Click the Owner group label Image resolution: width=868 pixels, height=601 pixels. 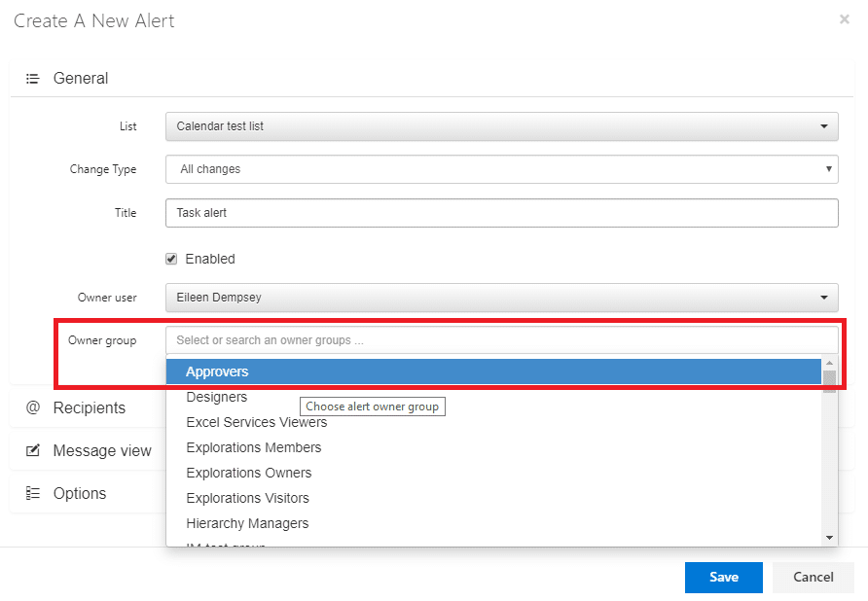point(102,340)
